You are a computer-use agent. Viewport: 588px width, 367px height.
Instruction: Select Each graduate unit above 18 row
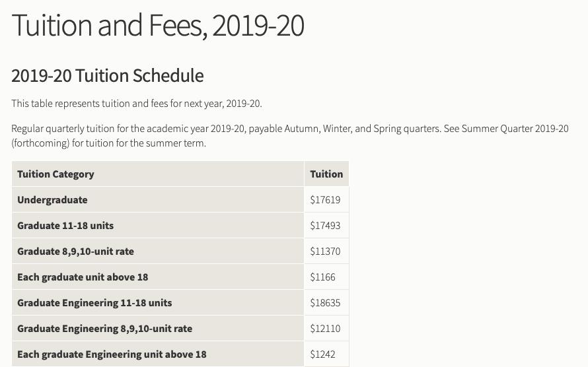(180, 277)
